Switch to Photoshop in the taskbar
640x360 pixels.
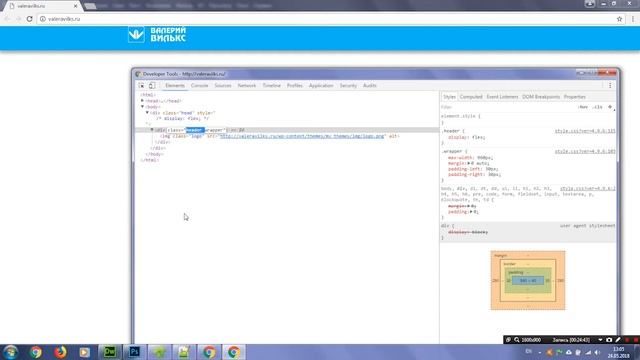[134, 352]
